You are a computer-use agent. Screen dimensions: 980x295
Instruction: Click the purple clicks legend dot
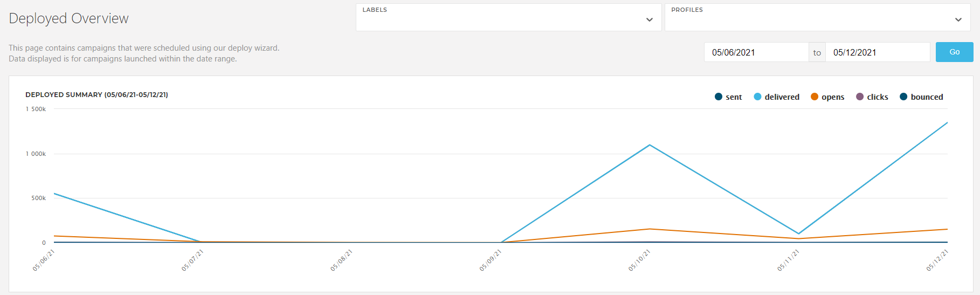[x=860, y=97]
